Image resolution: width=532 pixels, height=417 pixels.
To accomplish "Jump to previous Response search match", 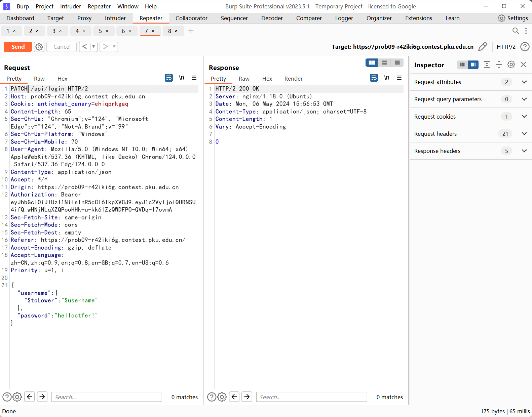I will 234,397.
